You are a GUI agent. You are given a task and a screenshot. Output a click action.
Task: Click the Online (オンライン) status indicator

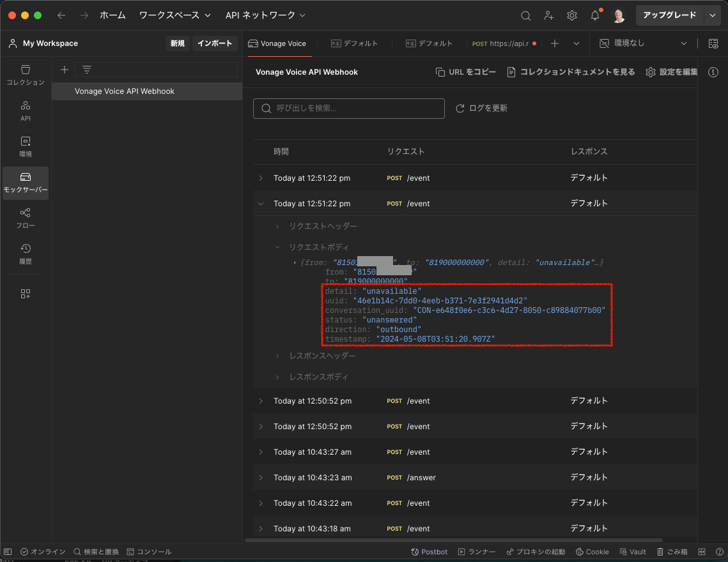tap(43, 552)
